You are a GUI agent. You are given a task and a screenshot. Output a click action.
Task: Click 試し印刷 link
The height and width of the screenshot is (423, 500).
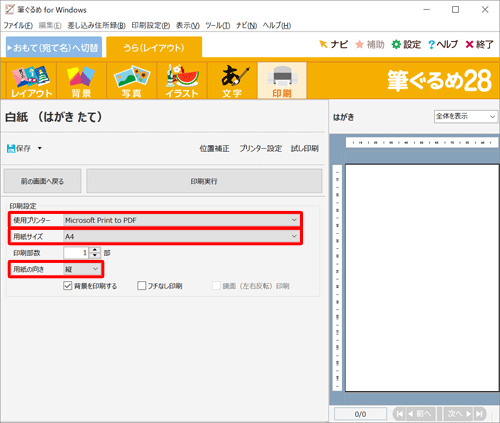[x=305, y=148]
